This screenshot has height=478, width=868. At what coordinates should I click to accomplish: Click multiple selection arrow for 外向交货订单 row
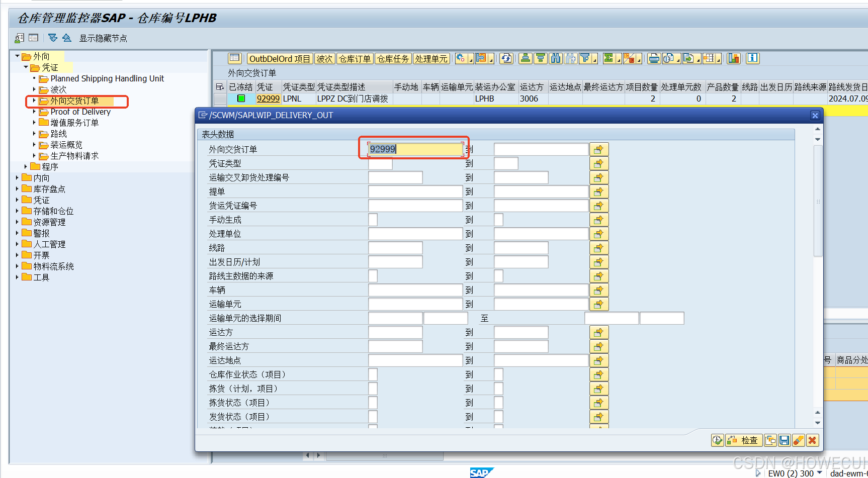(x=599, y=149)
